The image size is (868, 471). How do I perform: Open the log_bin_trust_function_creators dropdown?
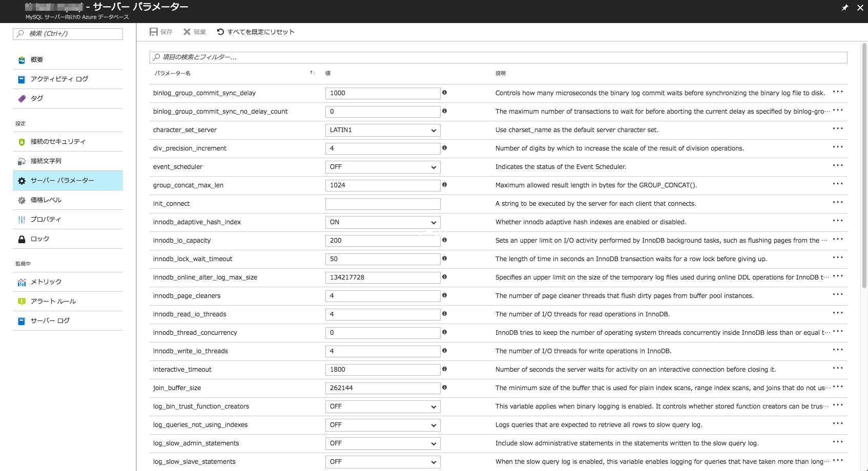coord(383,406)
